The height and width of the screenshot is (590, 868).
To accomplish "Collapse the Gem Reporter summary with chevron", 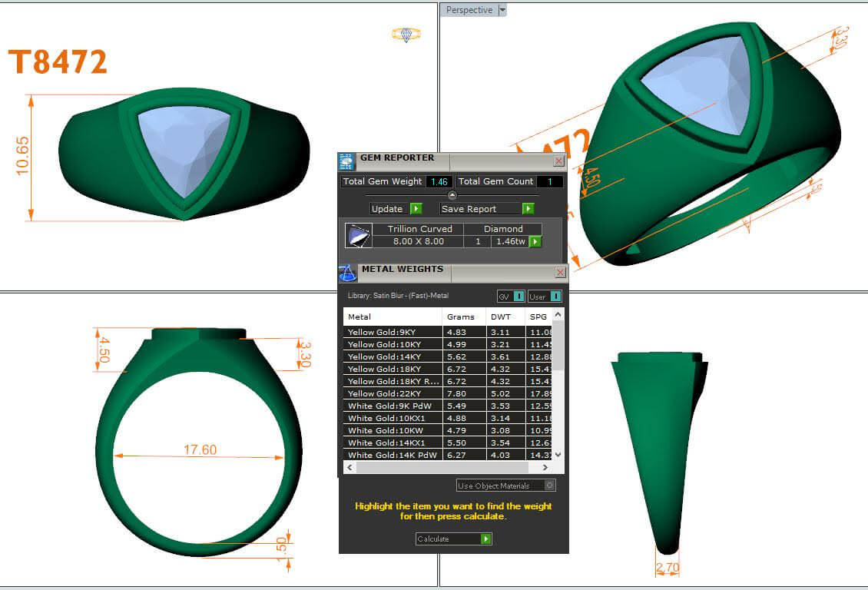I will (452, 195).
